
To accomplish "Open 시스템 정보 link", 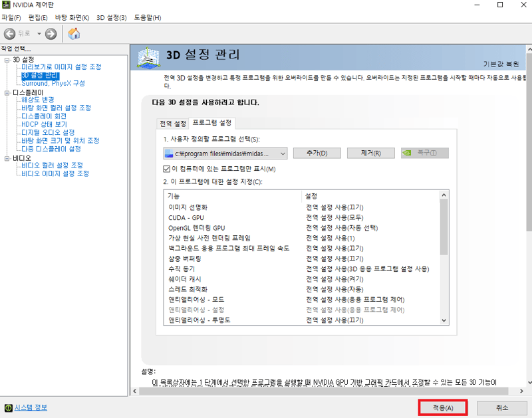I will tap(31, 407).
